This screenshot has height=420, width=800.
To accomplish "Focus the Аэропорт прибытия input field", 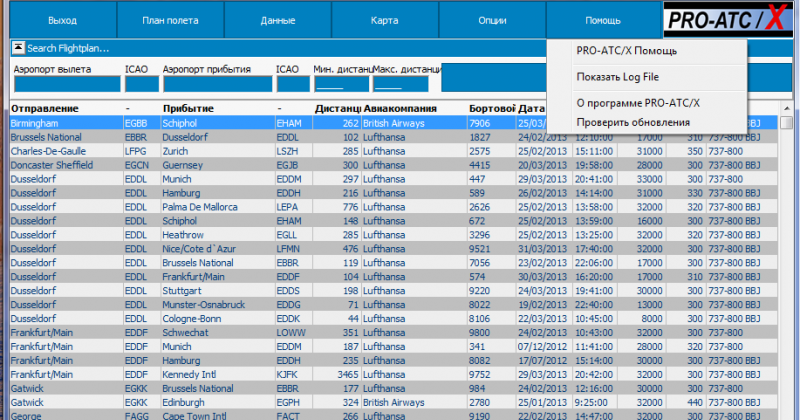I will pyautogui.click(x=218, y=84).
